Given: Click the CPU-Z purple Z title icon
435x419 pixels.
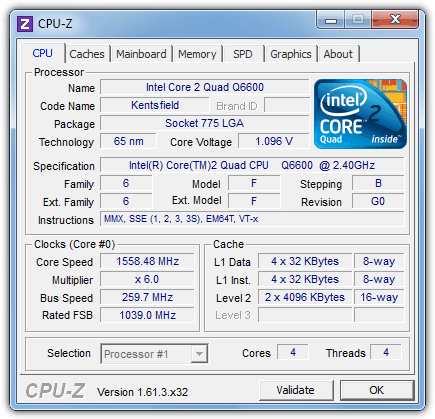Looking at the screenshot, I should (25, 24).
